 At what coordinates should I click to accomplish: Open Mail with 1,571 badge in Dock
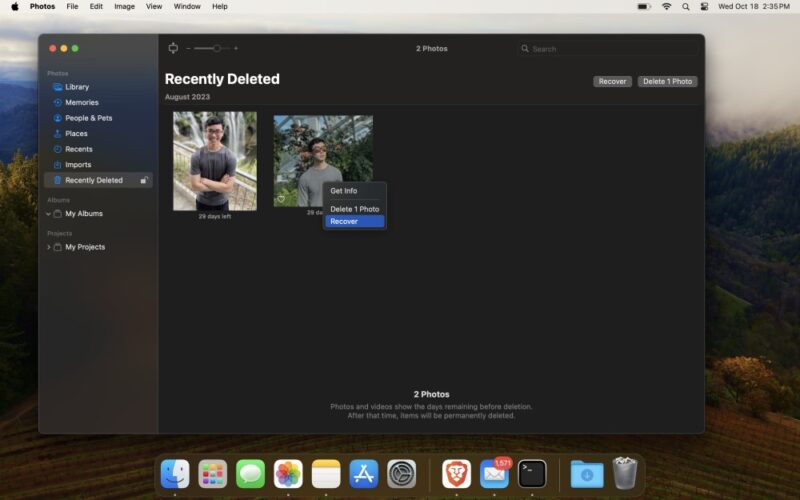coord(494,473)
